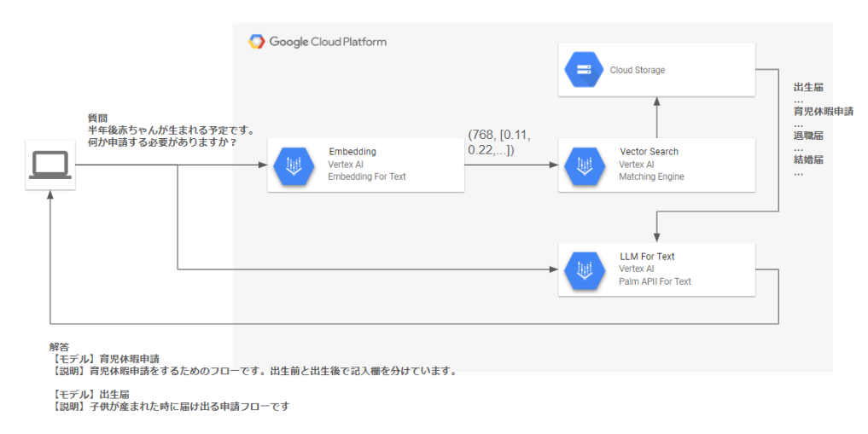
Task: Click the 'Embedding' title text
Action: [x=352, y=152]
